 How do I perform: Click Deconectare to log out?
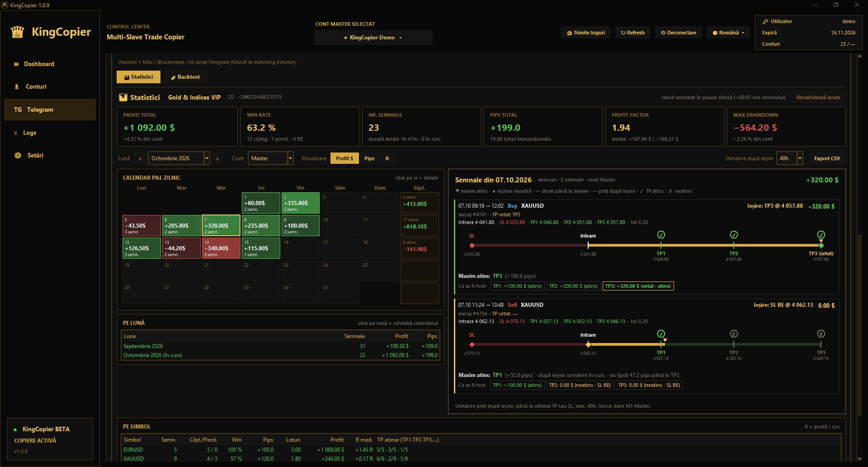click(679, 33)
